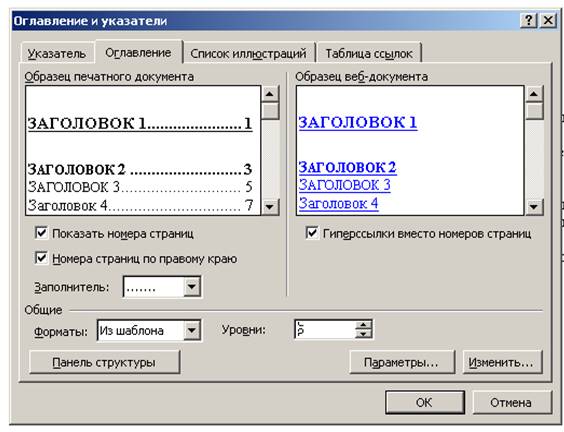Image resolution: width=564 pixels, height=432 pixels.
Task: Open the Заполнитель dropdown list
Action: tap(192, 287)
